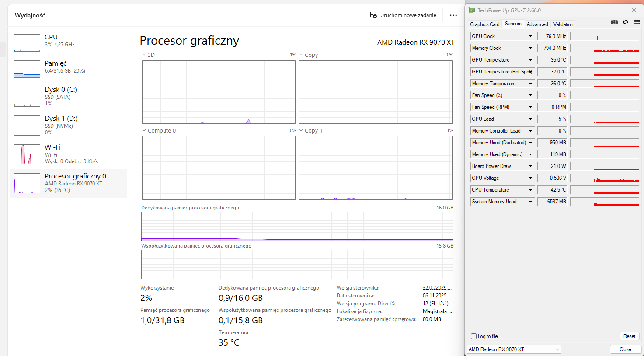The height and width of the screenshot is (356, 644).
Task: Expand the Compute 0 graph selector chevron
Action: [x=144, y=131]
